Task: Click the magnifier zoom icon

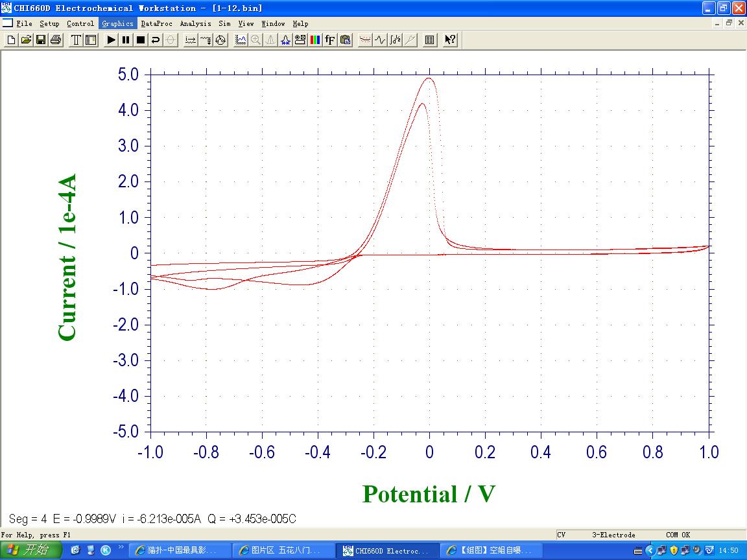Action: tap(256, 40)
